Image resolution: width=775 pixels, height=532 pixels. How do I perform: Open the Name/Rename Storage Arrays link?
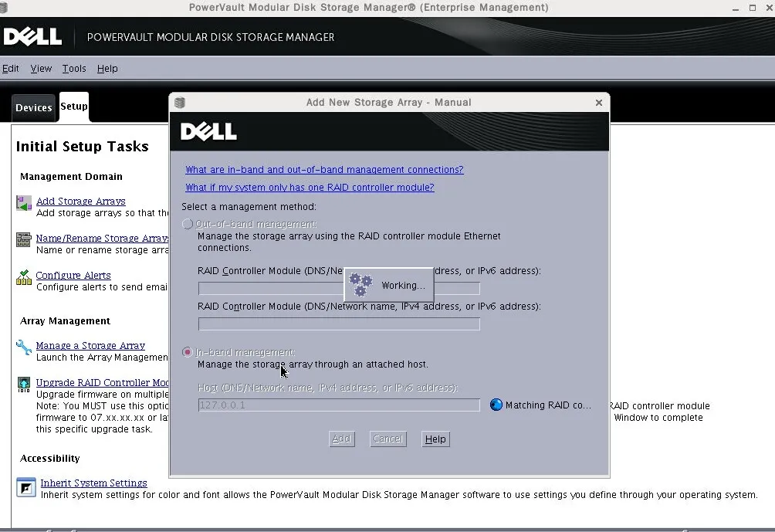[x=103, y=239]
